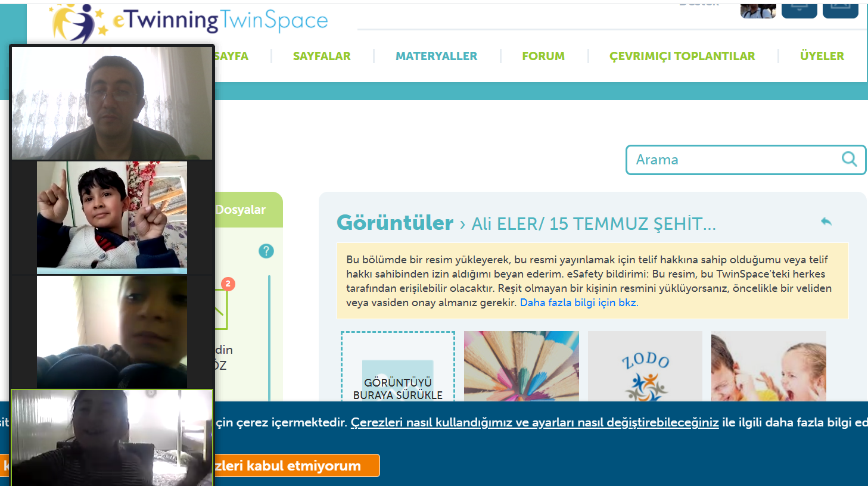Click the second dark blue header icon

point(841,11)
